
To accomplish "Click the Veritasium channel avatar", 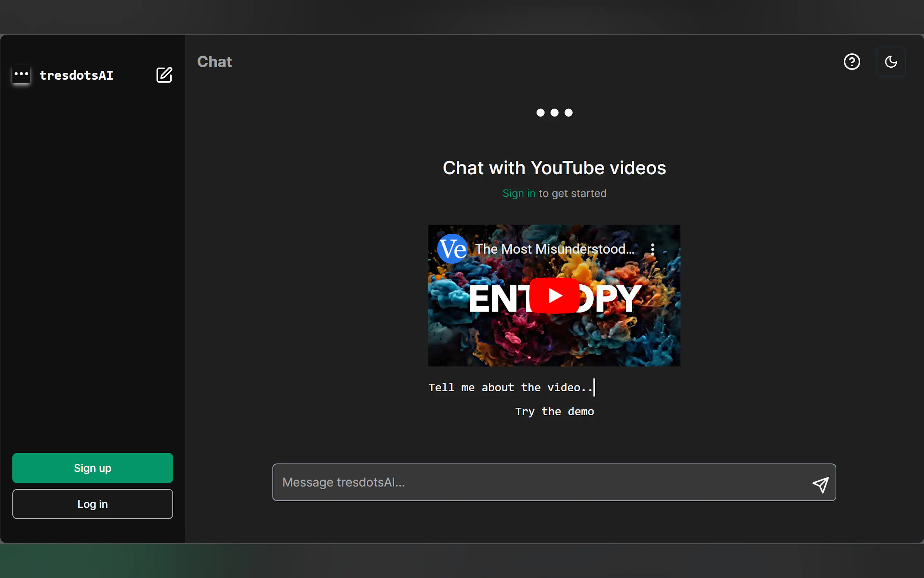I will (x=452, y=249).
